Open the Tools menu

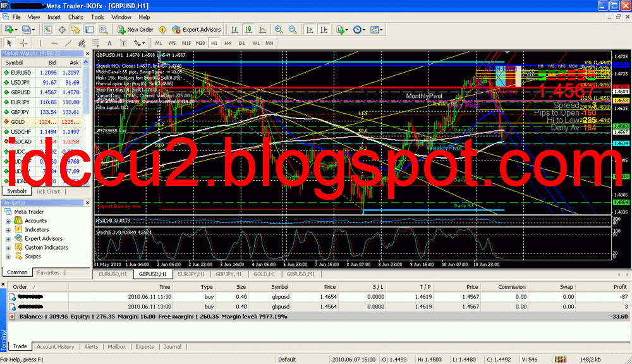[97, 17]
